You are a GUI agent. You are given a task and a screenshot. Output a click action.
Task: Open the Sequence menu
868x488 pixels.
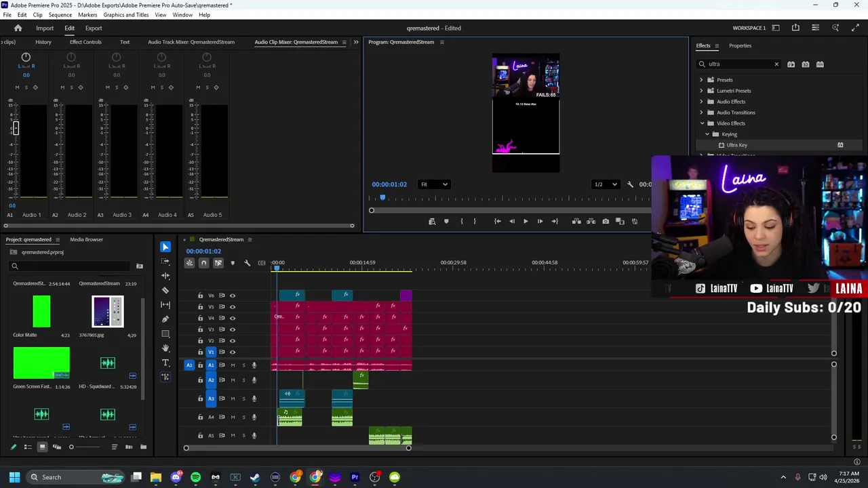click(x=60, y=15)
